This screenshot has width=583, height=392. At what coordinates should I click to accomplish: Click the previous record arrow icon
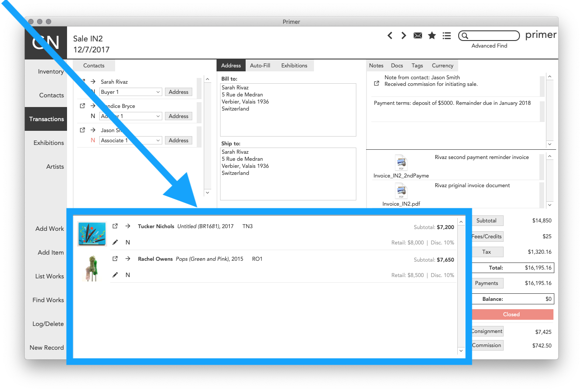tap(390, 36)
